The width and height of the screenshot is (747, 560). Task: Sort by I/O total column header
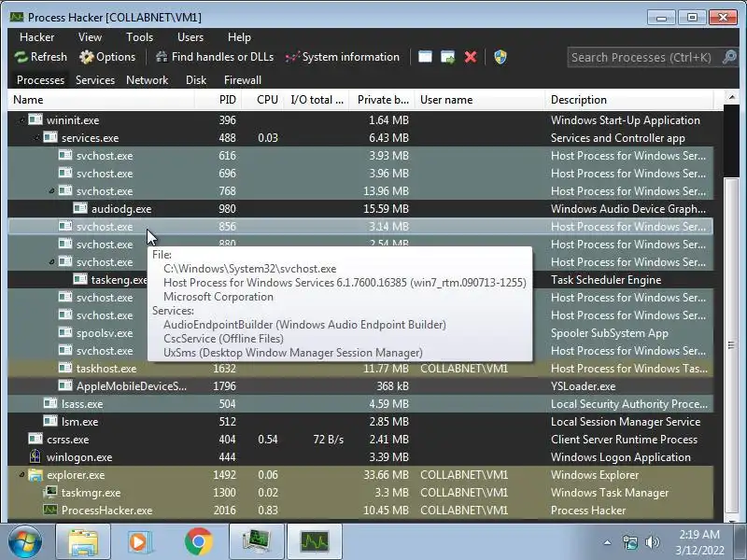coord(317,100)
